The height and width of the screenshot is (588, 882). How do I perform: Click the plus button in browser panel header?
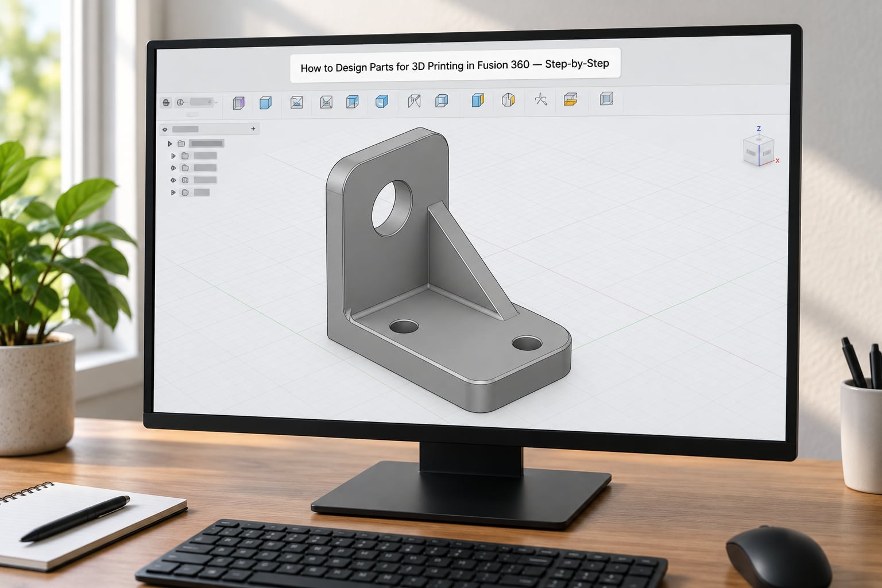click(253, 129)
